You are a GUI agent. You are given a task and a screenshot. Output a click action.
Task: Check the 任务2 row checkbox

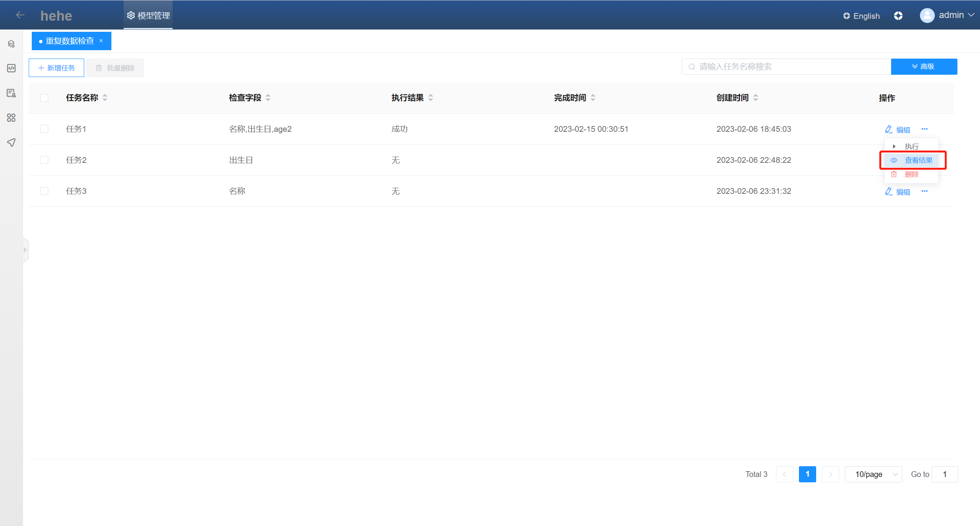(44, 160)
